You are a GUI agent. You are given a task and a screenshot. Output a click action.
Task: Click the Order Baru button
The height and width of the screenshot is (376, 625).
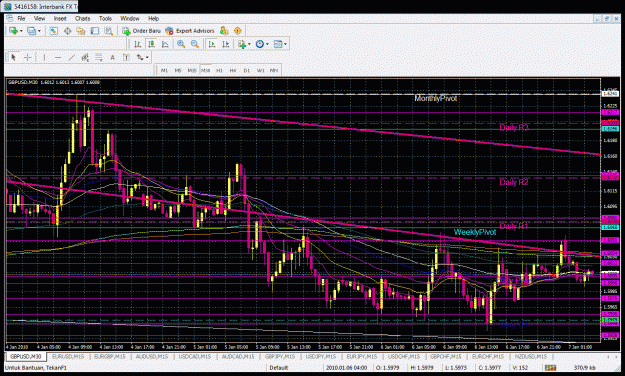click(142, 31)
